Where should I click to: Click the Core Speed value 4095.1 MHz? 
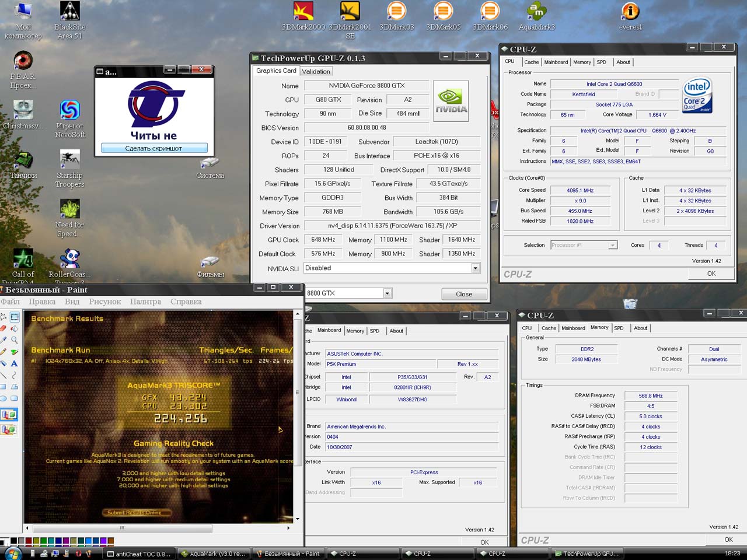580,190
